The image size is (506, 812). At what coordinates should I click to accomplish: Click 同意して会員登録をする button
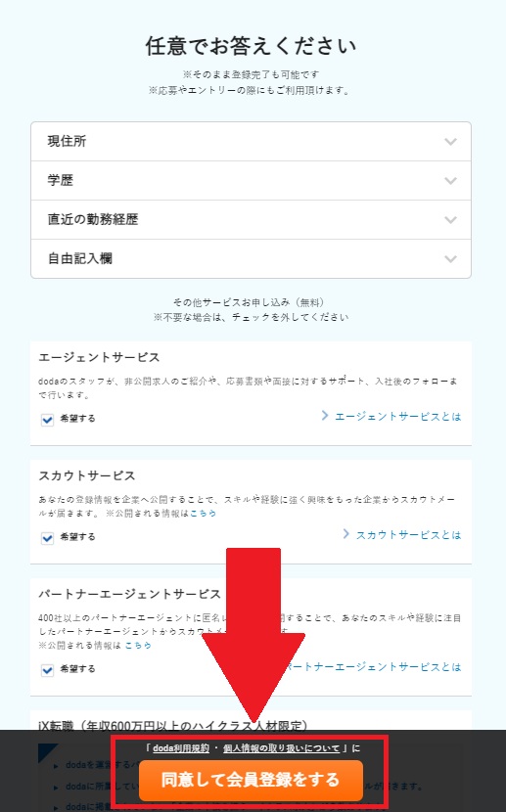tap(251, 780)
